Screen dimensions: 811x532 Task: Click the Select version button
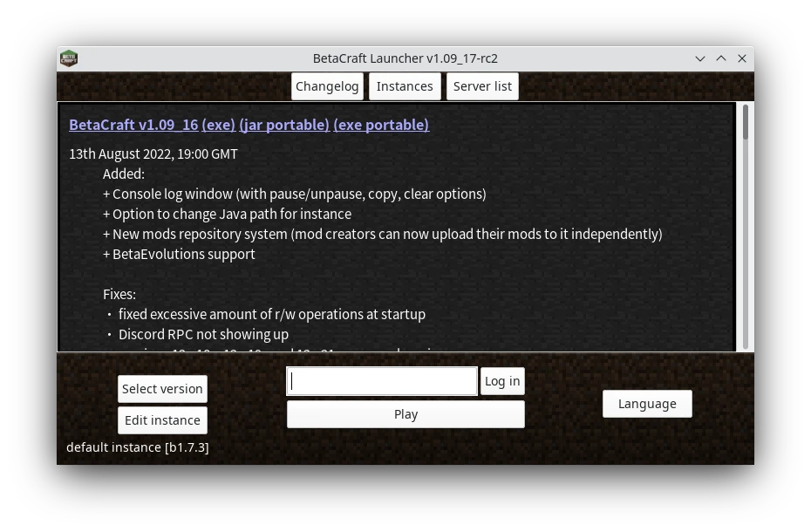pyautogui.click(x=162, y=389)
